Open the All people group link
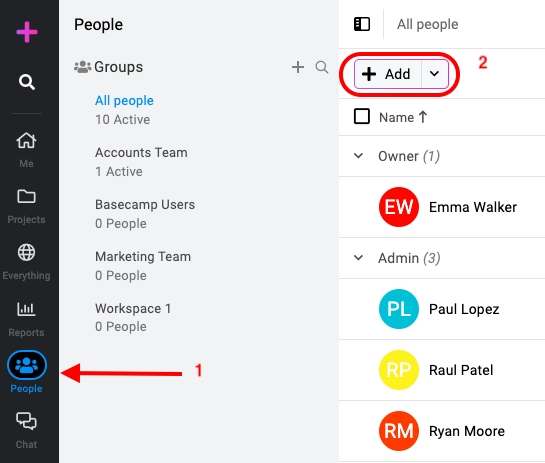Screen dimensions: 545x463 [x=124, y=100]
